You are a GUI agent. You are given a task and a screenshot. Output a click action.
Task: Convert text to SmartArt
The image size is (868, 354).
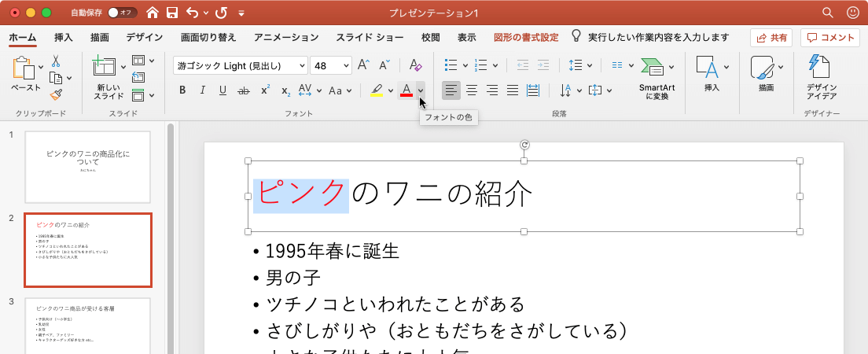tap(657, 78)
